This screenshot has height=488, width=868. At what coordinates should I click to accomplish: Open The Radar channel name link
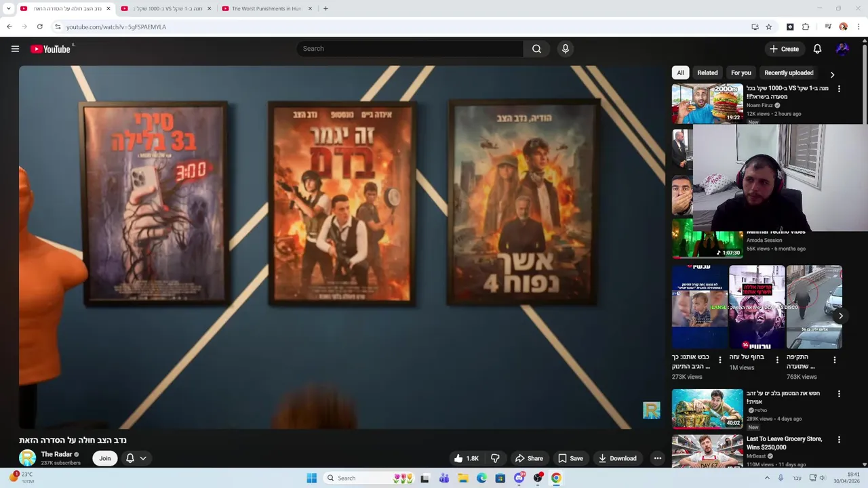coord(56,454)
